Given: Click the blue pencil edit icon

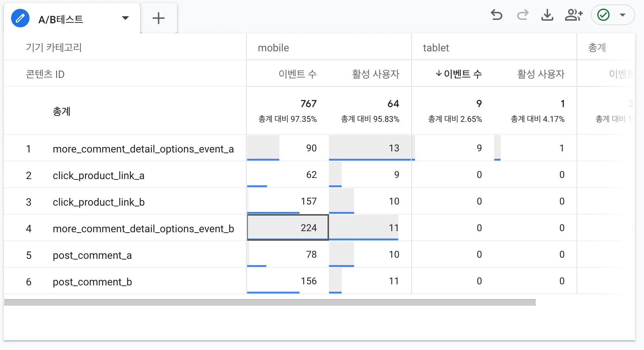Looking at the screenshot, I should pos(20,18).
